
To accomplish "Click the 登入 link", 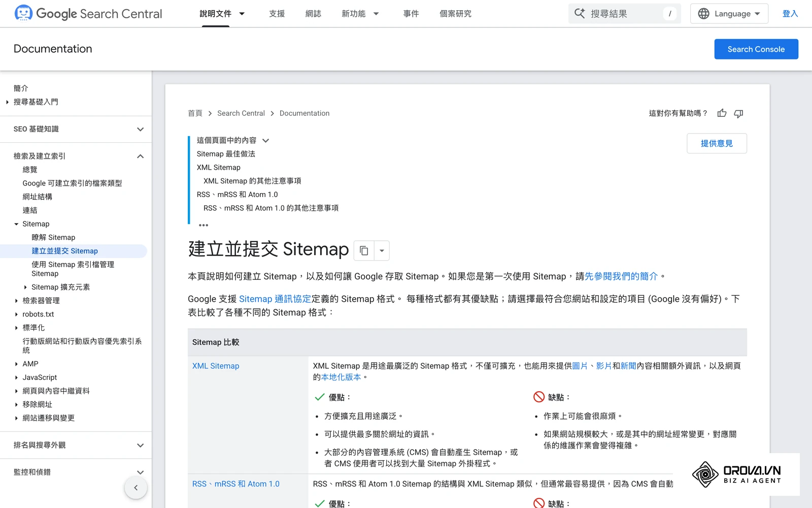I will [790, 14].
